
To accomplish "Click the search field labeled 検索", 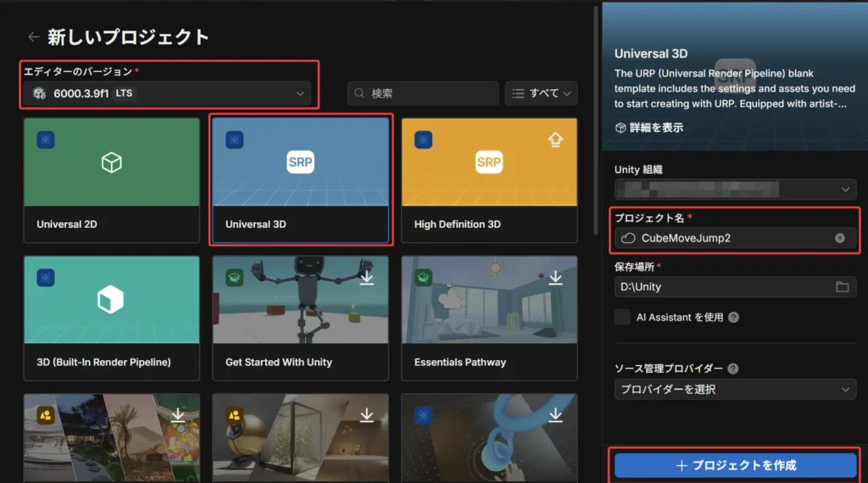I will tap(423, 93).
